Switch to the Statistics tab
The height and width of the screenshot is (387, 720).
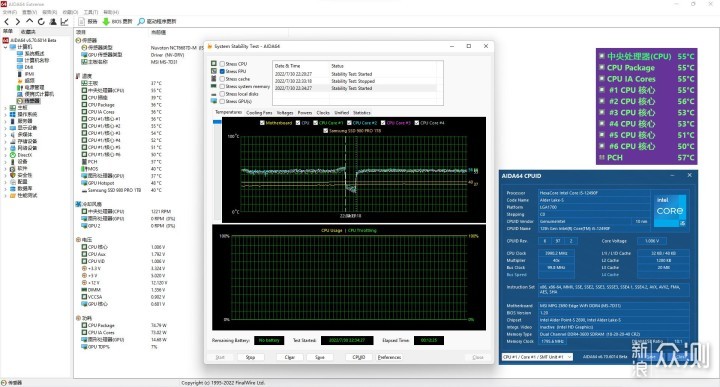362,112
